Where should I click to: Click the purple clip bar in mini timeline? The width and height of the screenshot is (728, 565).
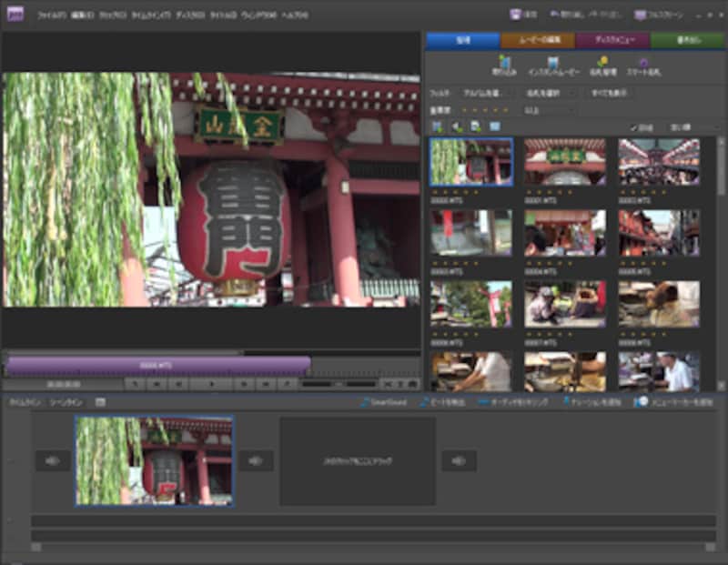pos(157,366)
